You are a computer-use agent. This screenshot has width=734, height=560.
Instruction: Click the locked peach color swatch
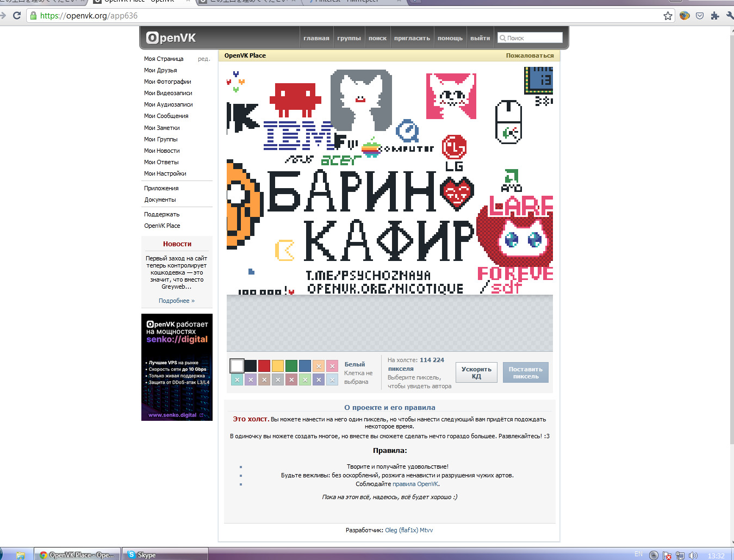tap(319, 366)
